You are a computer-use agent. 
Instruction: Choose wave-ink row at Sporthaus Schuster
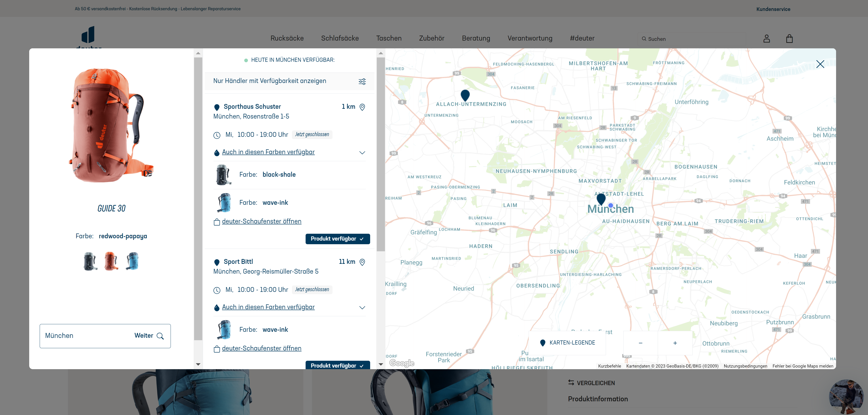click(x=290, y=203)
